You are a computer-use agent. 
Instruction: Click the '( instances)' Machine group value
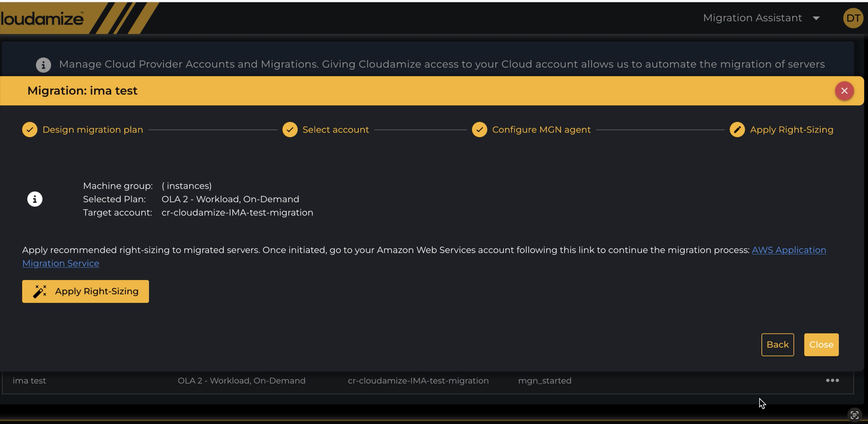[x=187, y=186]
